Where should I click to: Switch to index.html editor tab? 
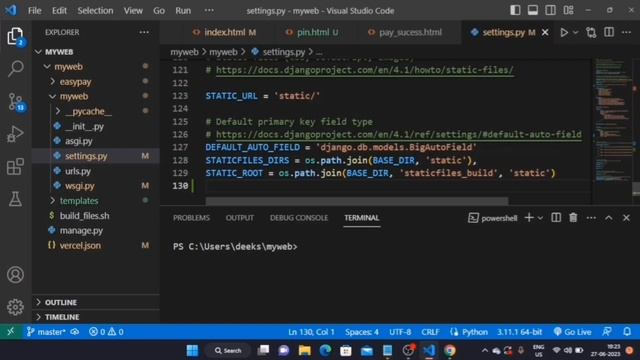(x=224, y=32)
